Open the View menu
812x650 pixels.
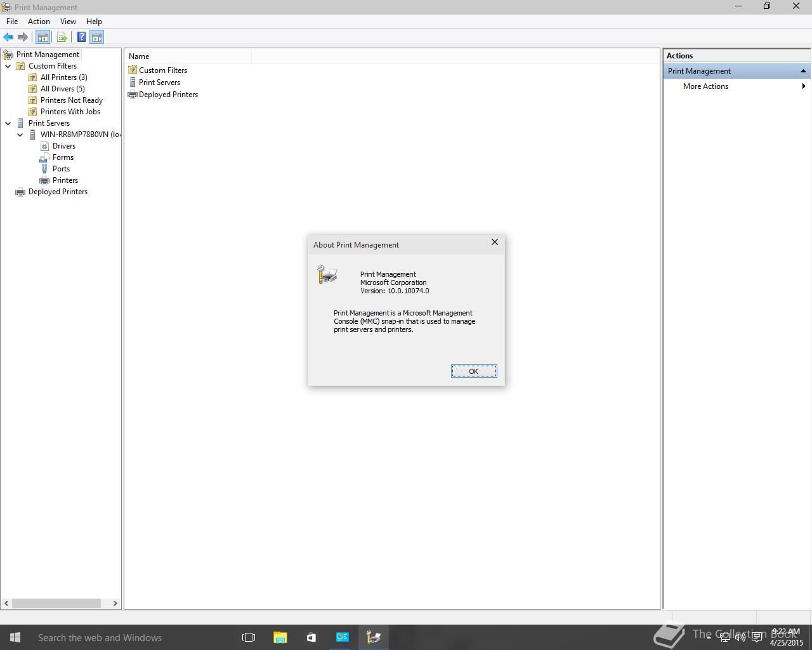pos(68,21)
